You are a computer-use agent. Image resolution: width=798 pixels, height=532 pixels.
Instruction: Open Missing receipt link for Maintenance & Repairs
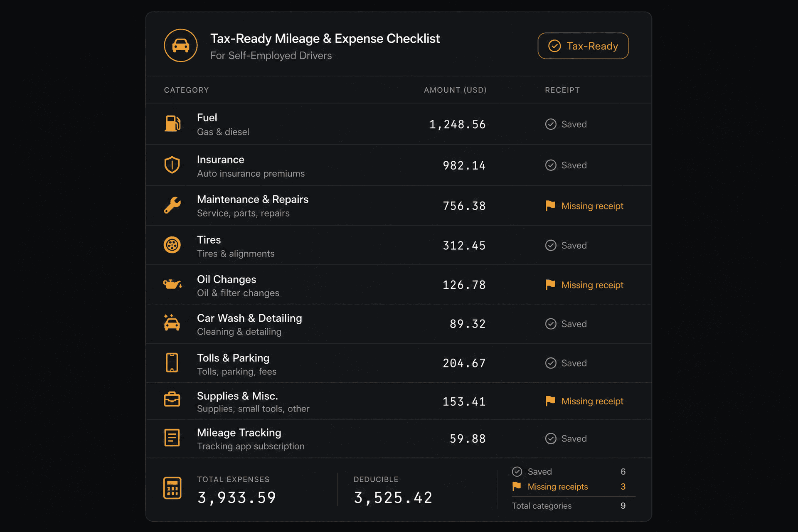tap(592, 206)
